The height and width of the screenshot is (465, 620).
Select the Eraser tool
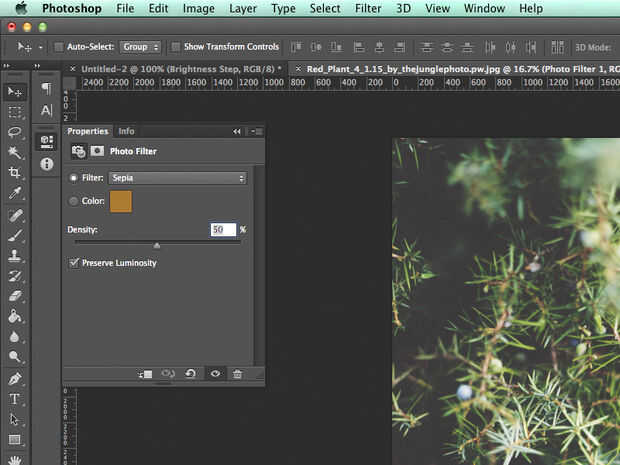pyautogui.click(x=15, y=295)
